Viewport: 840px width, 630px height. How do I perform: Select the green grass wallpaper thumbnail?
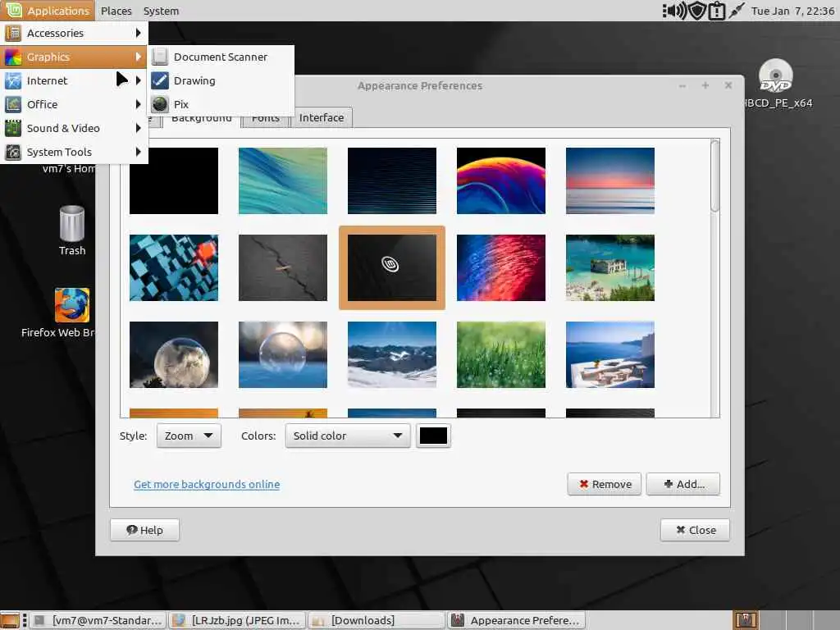coord(501,354)
